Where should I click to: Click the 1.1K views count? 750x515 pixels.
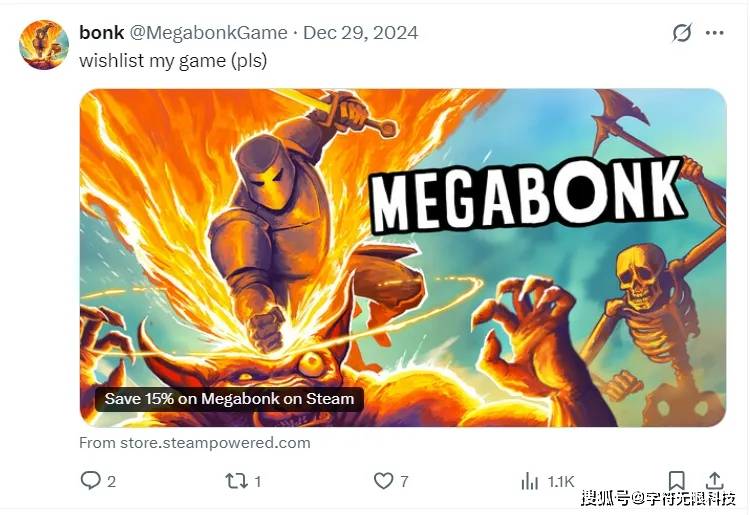click(x=561, y=482)
